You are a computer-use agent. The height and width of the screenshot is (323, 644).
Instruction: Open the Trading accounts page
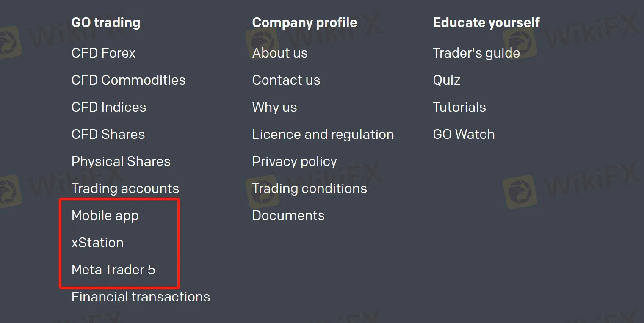125,188
